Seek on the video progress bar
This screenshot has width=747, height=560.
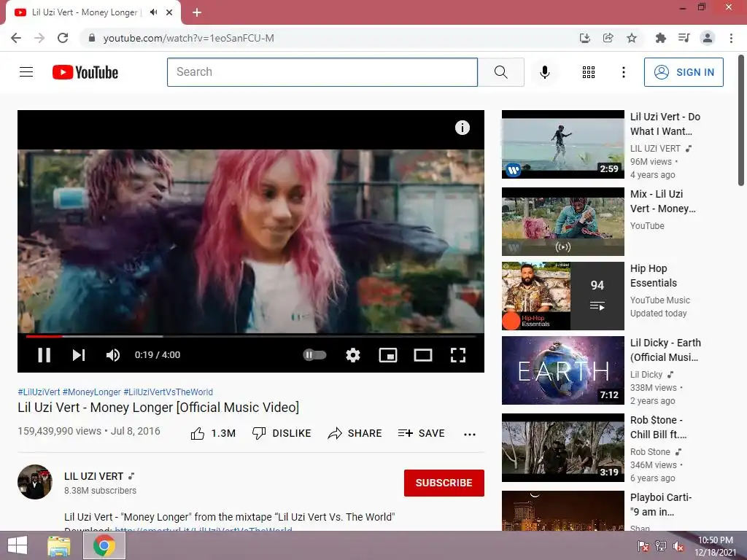click(x=251, y=336)
